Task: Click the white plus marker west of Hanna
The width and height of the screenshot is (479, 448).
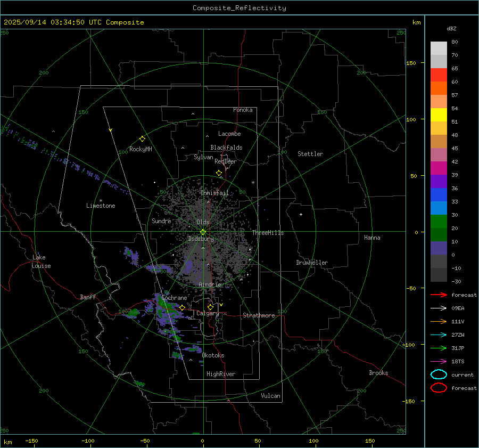Action: tap(301, 214)
